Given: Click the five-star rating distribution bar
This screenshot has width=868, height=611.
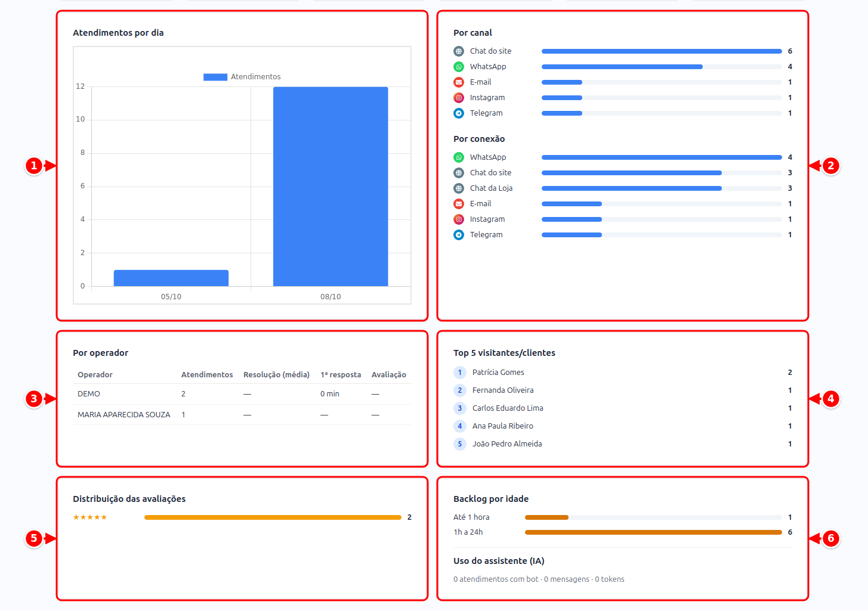Looking at the screenshot, I should [x=273, y=517].
